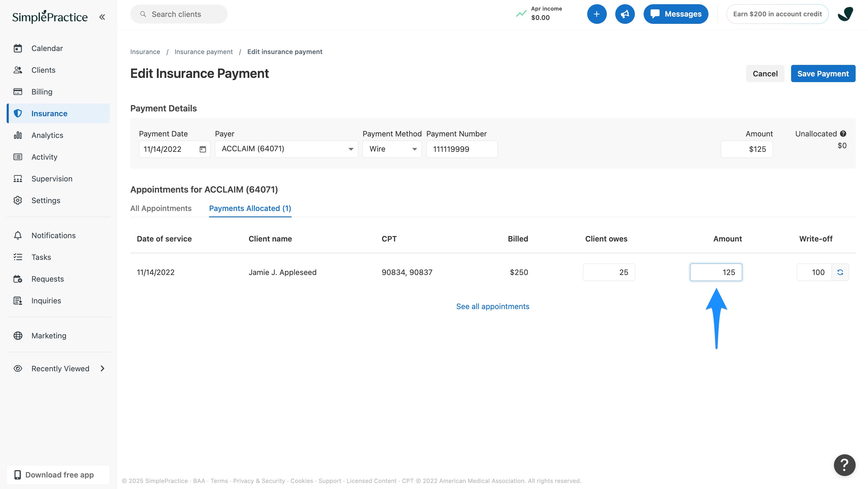
Task: Open Tasks menu item
Action: click(58, 257)
